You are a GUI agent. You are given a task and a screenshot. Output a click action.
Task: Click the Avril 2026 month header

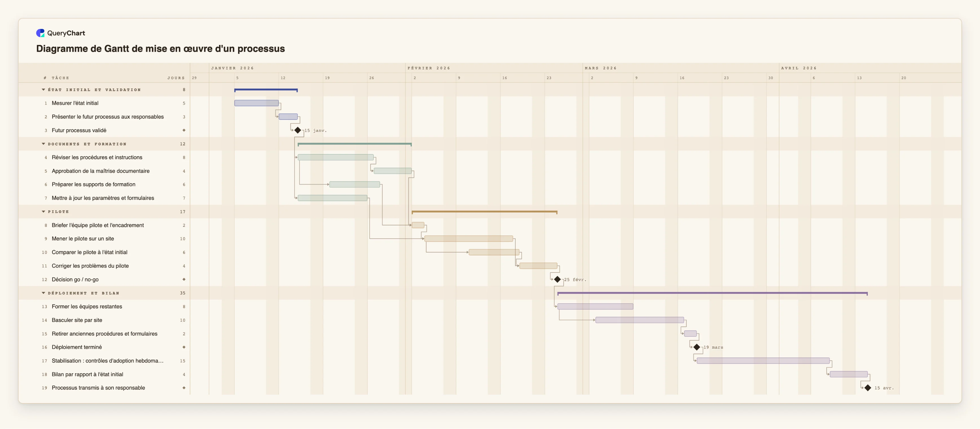[x=799, y=68]
